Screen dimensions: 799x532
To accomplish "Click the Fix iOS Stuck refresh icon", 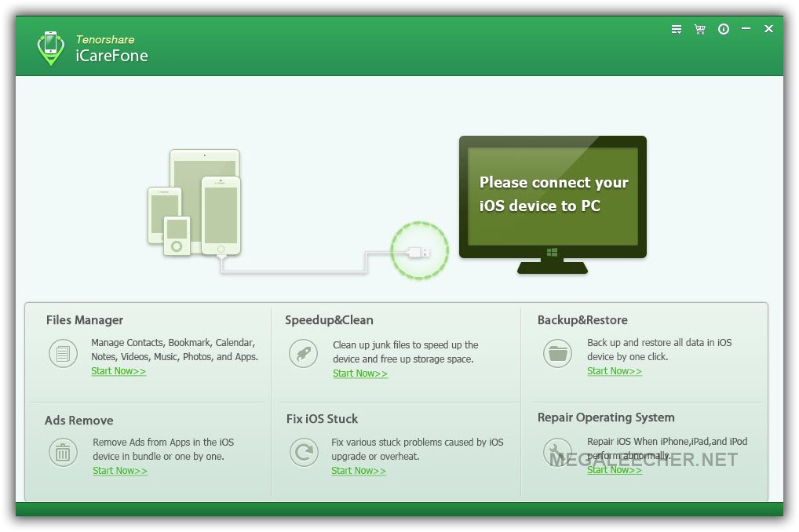I will (x=302, y=453).
